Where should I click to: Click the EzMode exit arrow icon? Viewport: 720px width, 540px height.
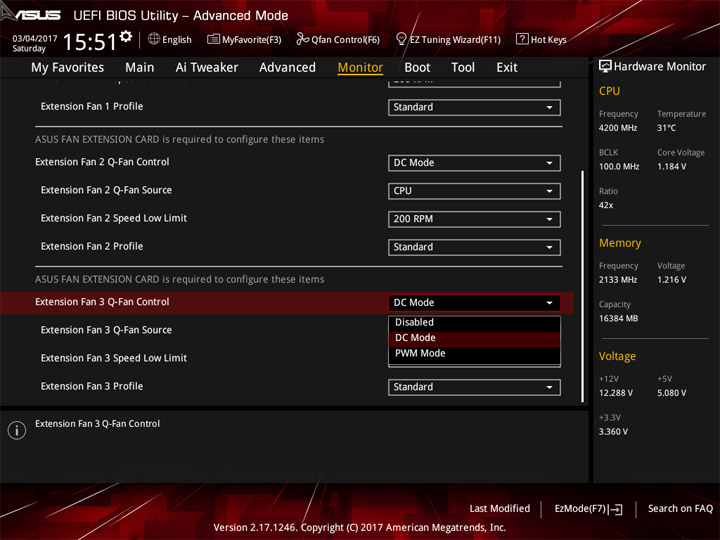[616, 509]
